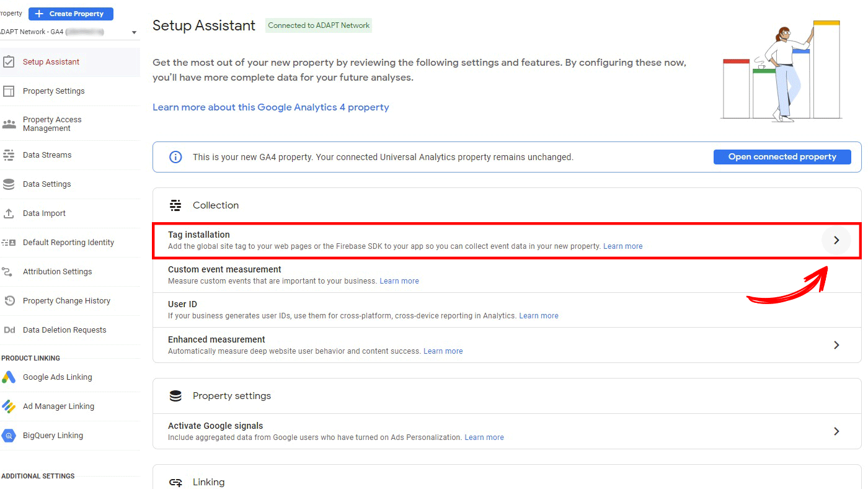The width and height of the screenshot is (868, 489).
Task: Click the Property Settings layout icon
Action: [x=9, y=91]
